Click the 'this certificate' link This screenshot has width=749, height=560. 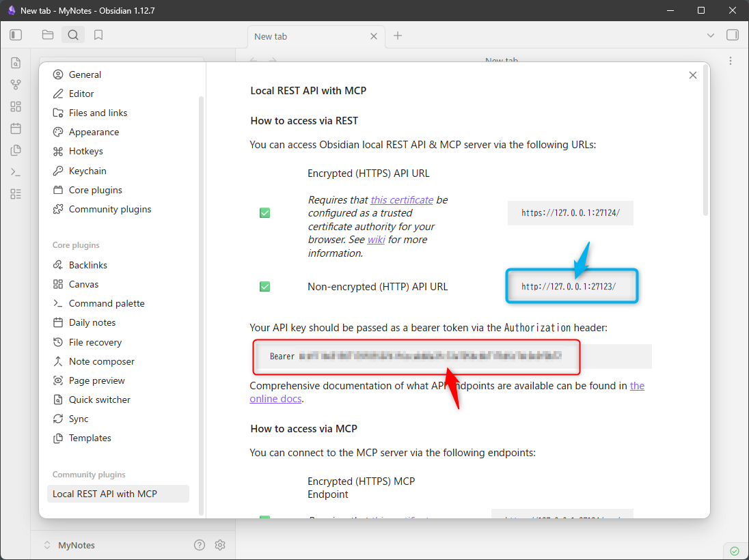point(402,199)
